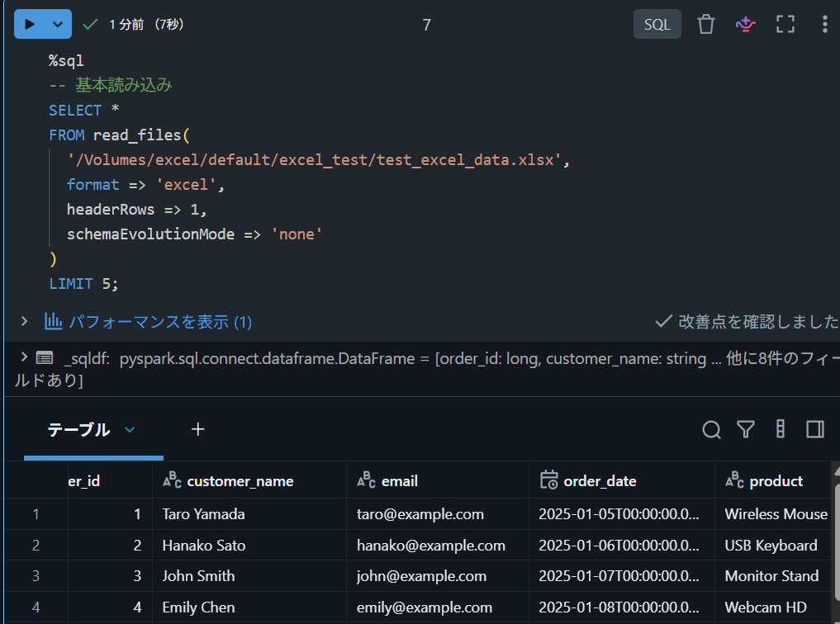Screen dimensions: 840x624
Task: Expand the performance section chevron
Action: (x=24, y=321)
